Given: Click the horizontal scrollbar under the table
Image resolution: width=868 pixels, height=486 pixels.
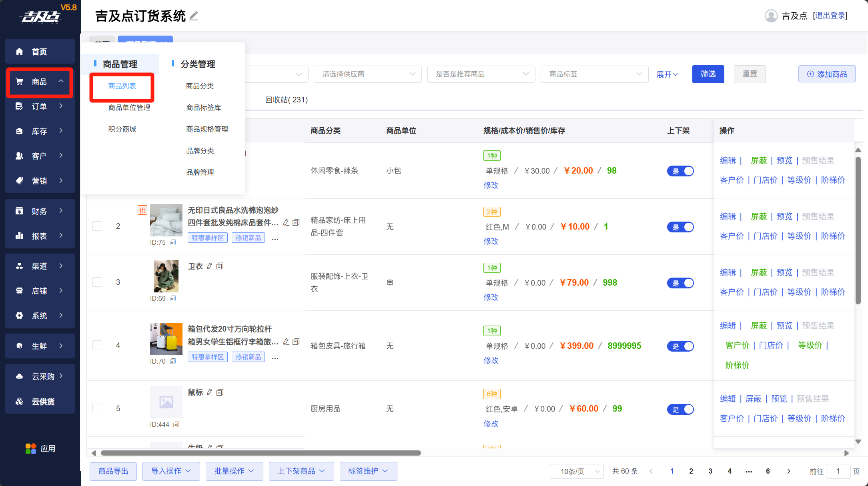Looking at the screenshot, I should (261, 453).
